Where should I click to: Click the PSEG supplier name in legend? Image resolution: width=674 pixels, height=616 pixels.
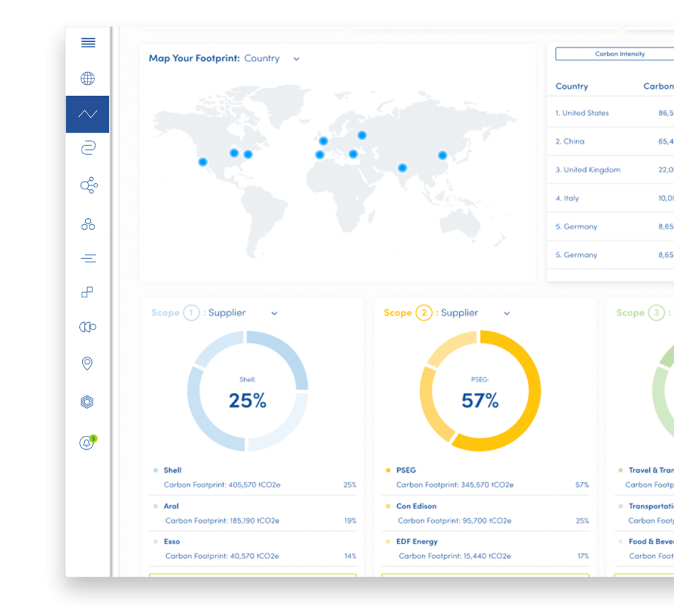click(x=406, y=470)
